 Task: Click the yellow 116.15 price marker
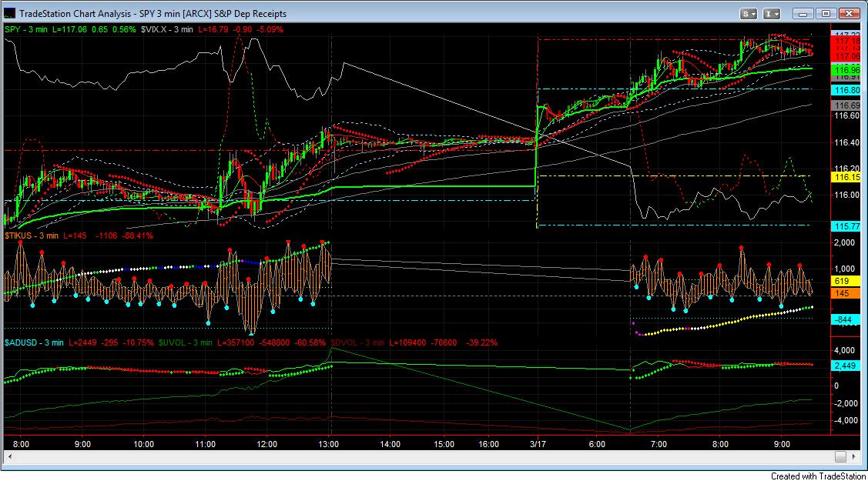coord(846,177)
